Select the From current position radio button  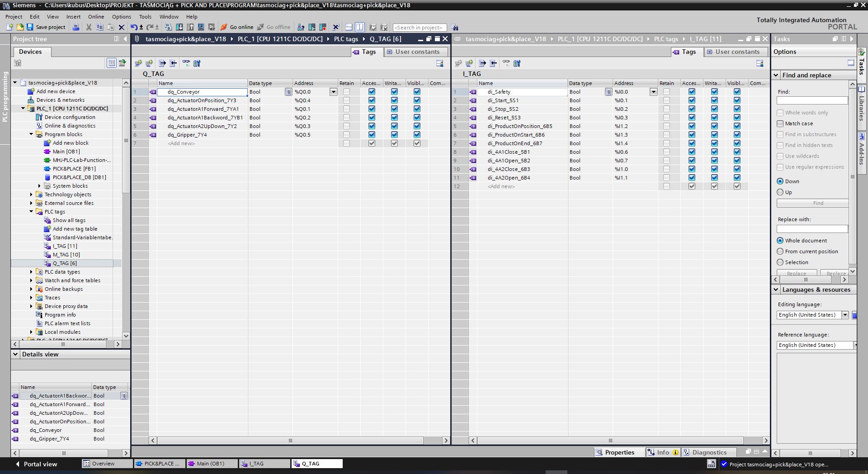click(780, 251)
